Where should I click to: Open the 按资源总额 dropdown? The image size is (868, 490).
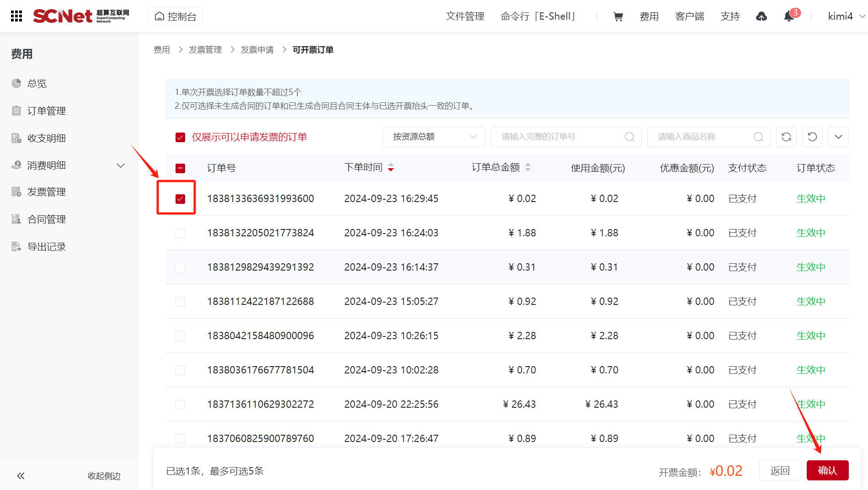(x=433, y=137)
